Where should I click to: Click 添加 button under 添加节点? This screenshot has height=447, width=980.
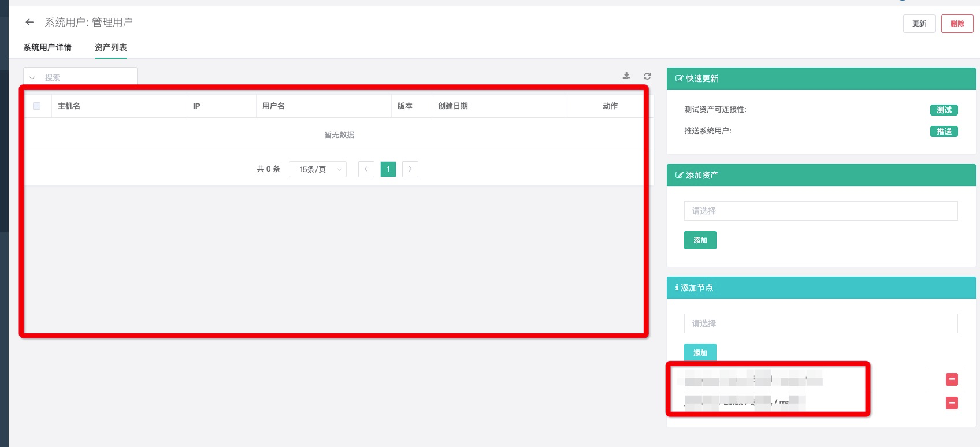click(700, 353)
